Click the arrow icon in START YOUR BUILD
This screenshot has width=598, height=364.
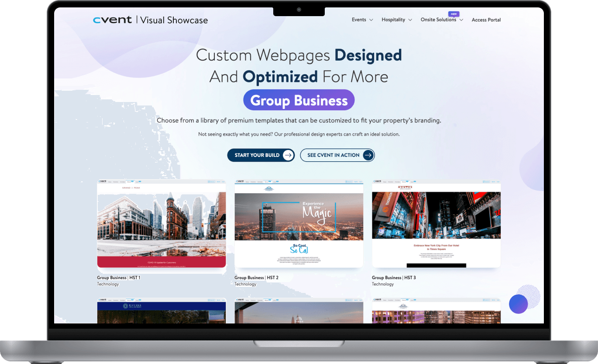(x=288, y=155)
